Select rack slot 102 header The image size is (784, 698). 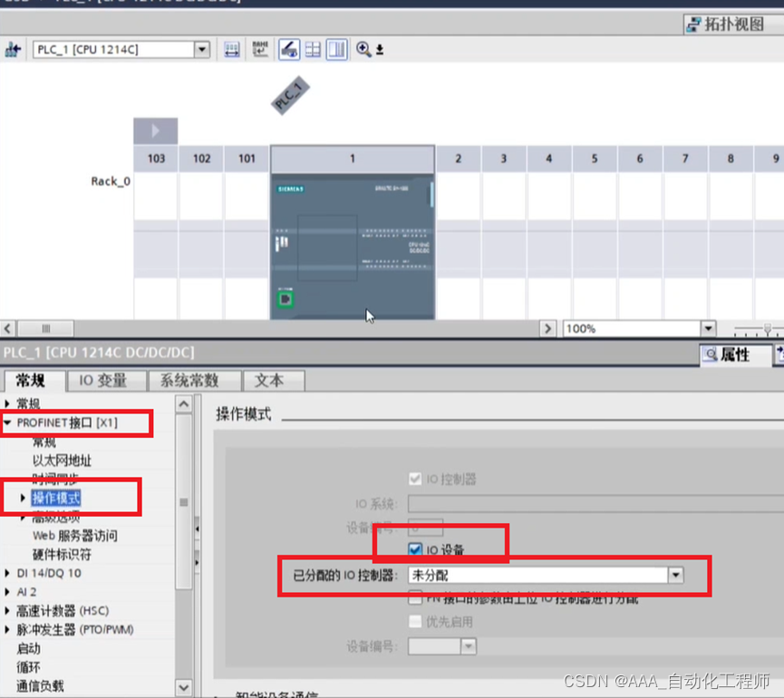tap(201, 159)
